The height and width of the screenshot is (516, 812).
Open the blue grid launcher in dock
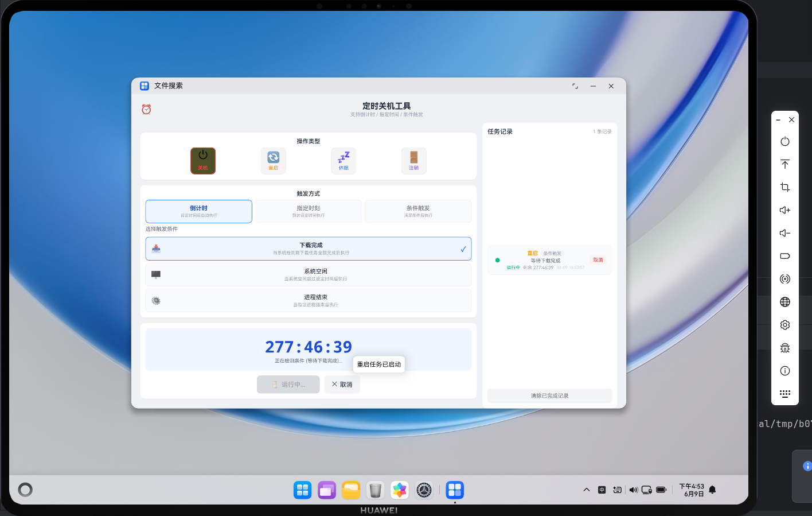tap(303, 490)
